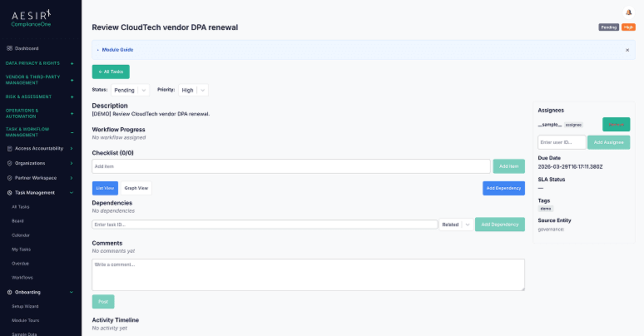Open Module Tours in sidebar
Screen dimensions: 644x336
[x=26, y=320]
